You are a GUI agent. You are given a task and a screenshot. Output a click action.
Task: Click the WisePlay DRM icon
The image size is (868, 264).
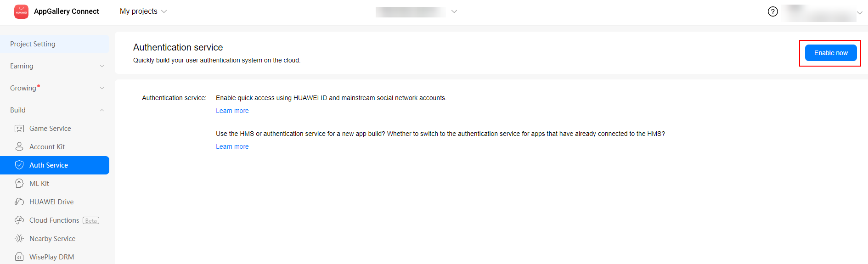coord(19,257)
